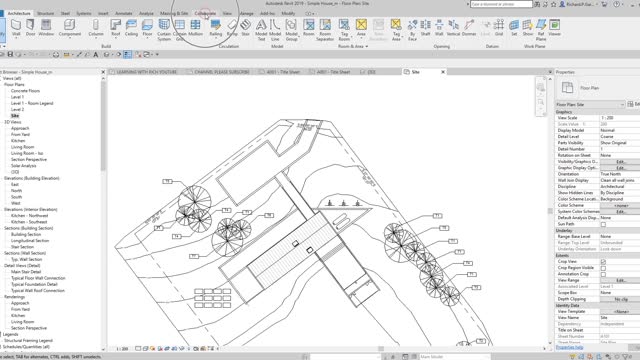Open the work plane Viewer
640x360 pixels.
(554, 28)
